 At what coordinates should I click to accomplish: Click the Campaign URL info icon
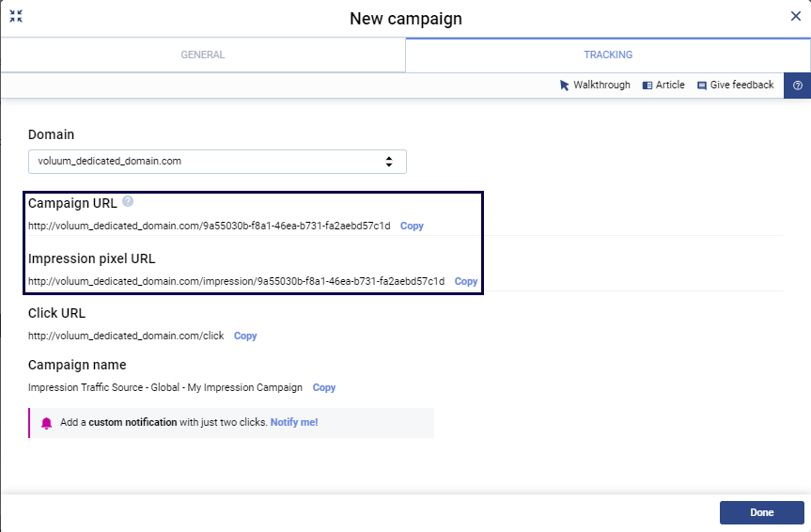click(x=128, y=201)
